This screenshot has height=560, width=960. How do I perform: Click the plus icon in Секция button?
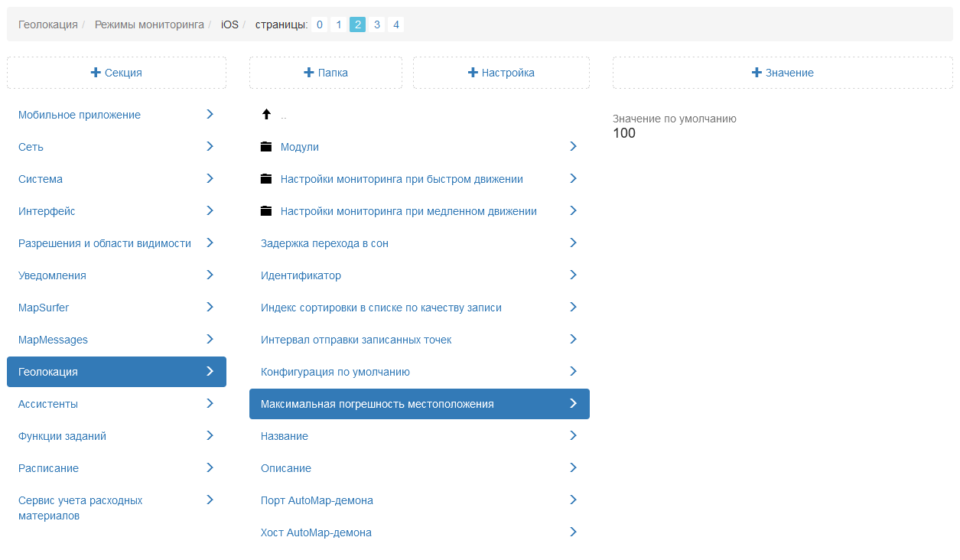coord(96,73)
